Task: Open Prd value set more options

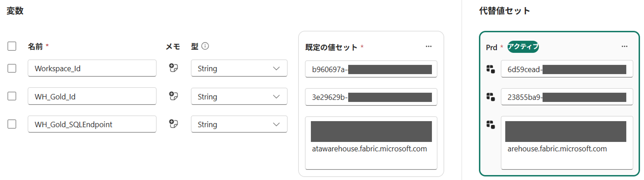Action: click(x=624, y=46)
